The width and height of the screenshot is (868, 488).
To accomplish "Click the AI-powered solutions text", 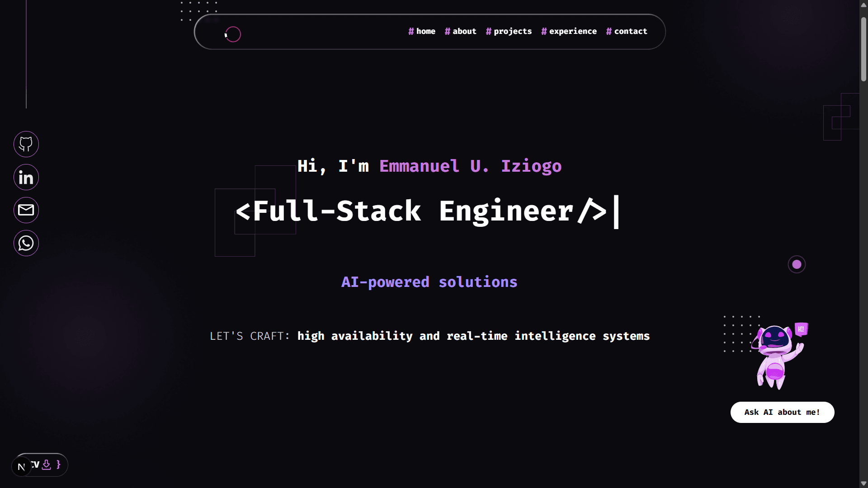I will coord(429,282).
